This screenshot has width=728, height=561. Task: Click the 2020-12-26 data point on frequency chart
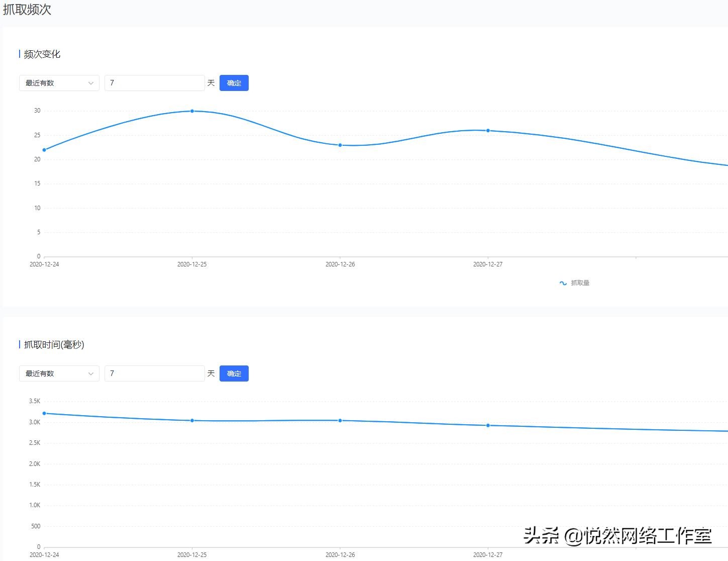coord(340,145)
